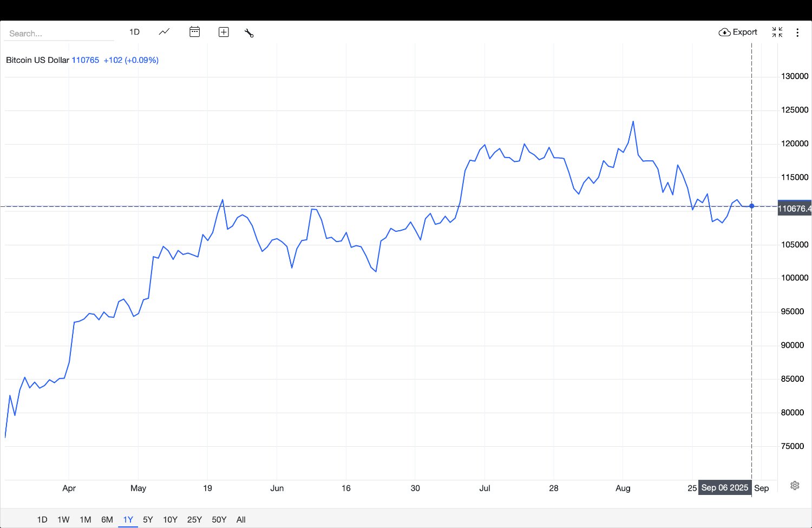Open the chart type line icon

tap(164, 32)
